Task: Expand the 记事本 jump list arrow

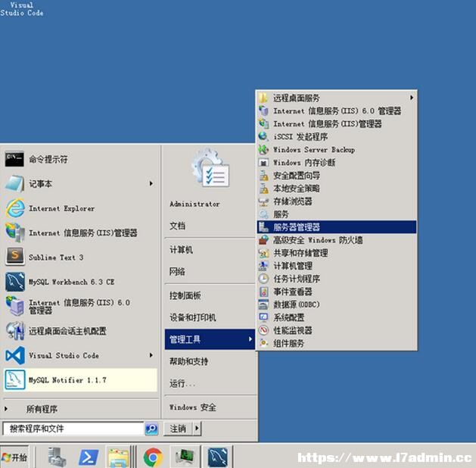Action: tap(151, 183)
